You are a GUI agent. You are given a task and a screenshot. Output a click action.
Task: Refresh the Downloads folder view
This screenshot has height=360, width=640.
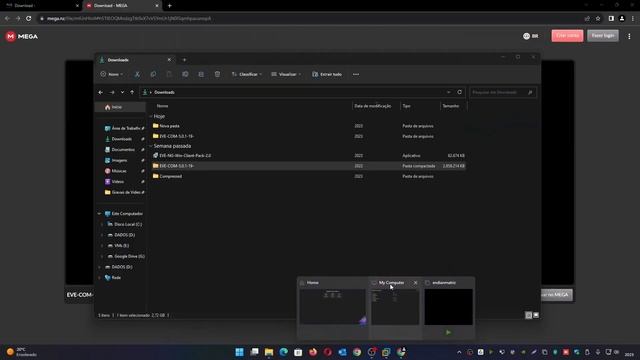tap(460, 92)
